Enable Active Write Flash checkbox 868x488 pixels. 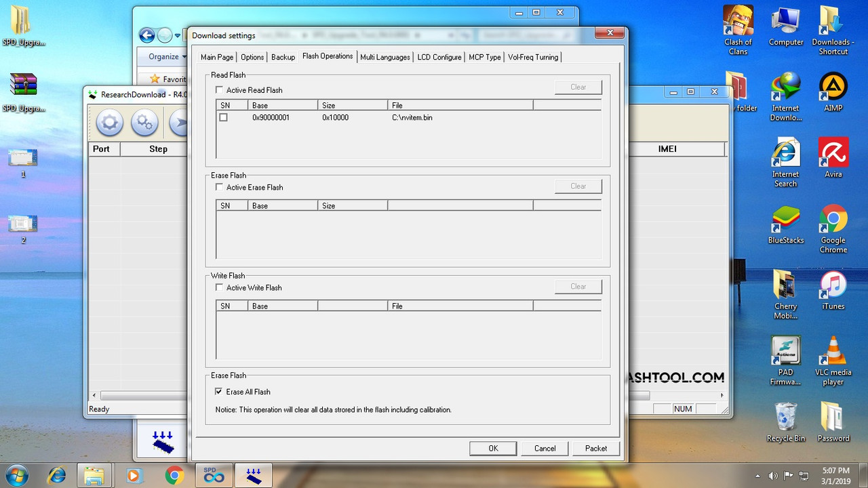tap(219, 287)
